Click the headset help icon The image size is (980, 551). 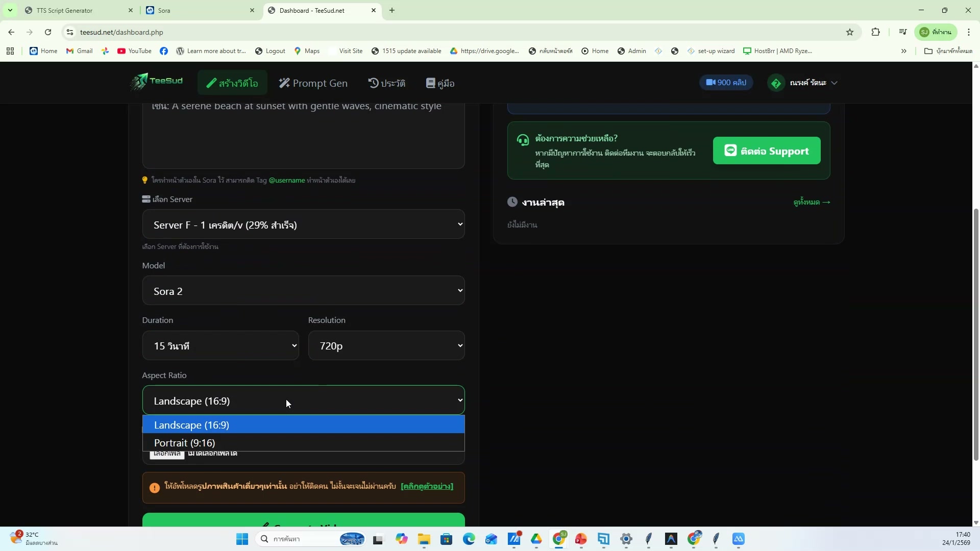click(523, 139)
